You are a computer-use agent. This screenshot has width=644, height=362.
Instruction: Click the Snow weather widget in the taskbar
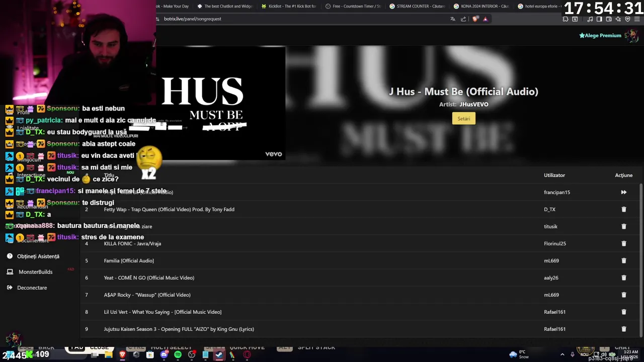[x=519, y=354]
